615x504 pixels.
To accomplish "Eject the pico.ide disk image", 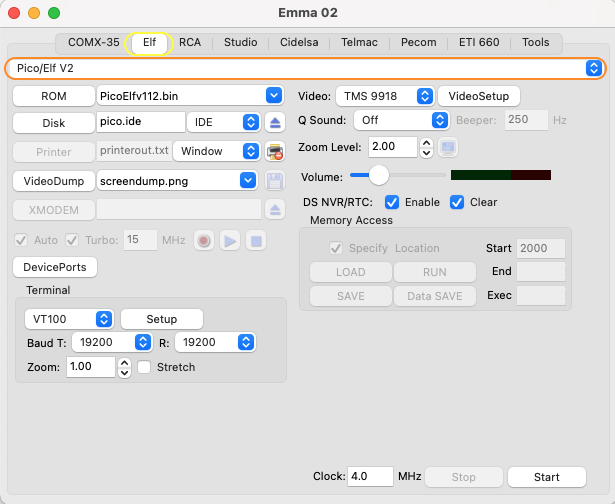I will click(x=275, y=122).
